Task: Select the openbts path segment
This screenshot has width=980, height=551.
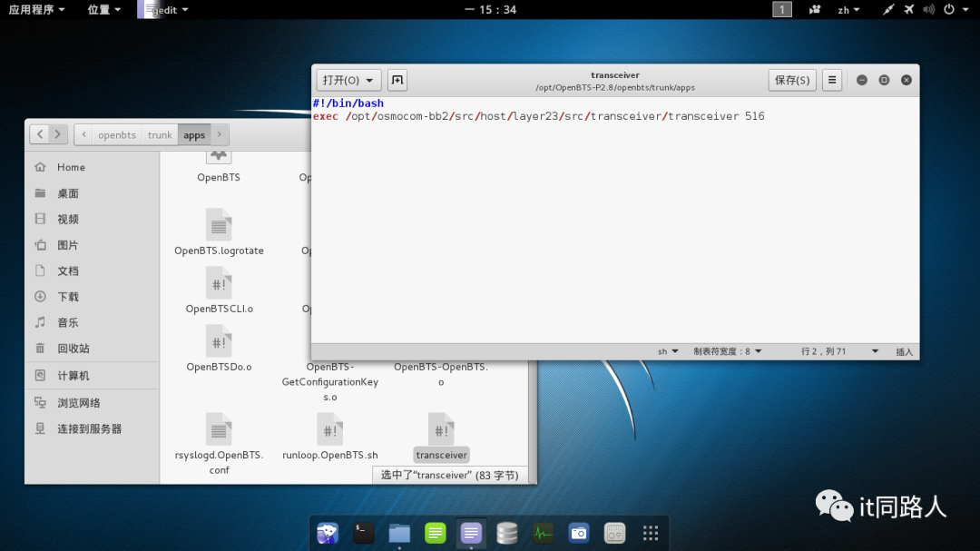Action: tap(117, 134)
